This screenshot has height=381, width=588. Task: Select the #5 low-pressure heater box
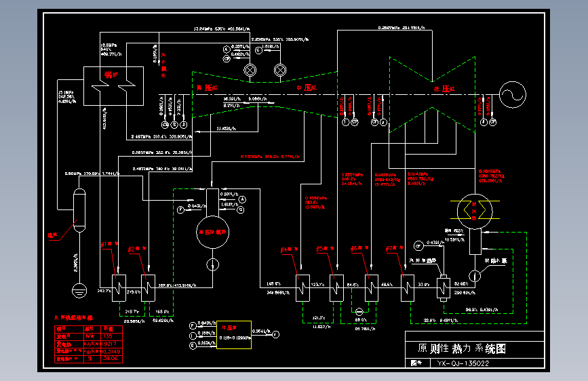click(x=336, y=288)
